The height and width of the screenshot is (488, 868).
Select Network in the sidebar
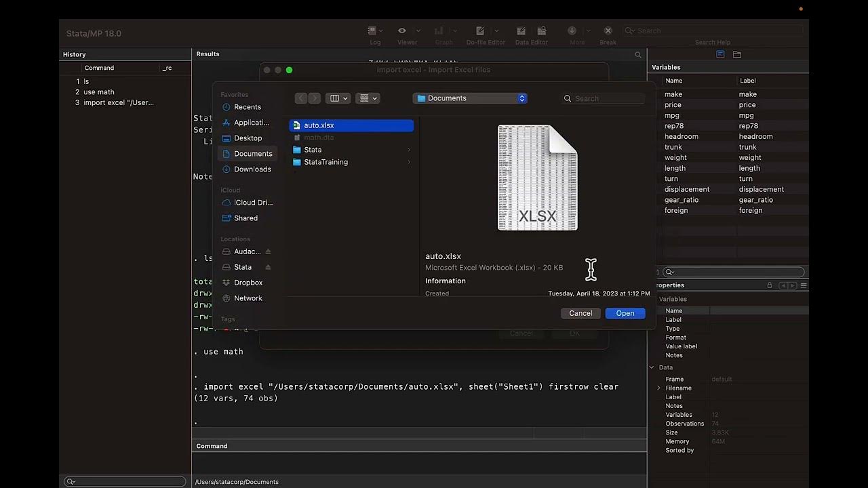[247, 298]
